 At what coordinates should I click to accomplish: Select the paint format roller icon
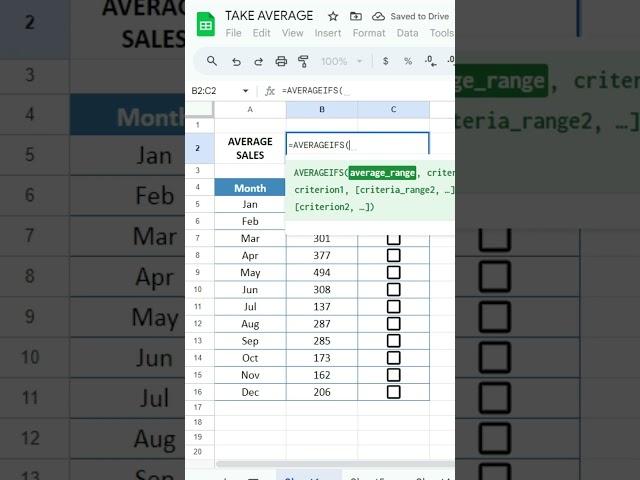point(303,62)
